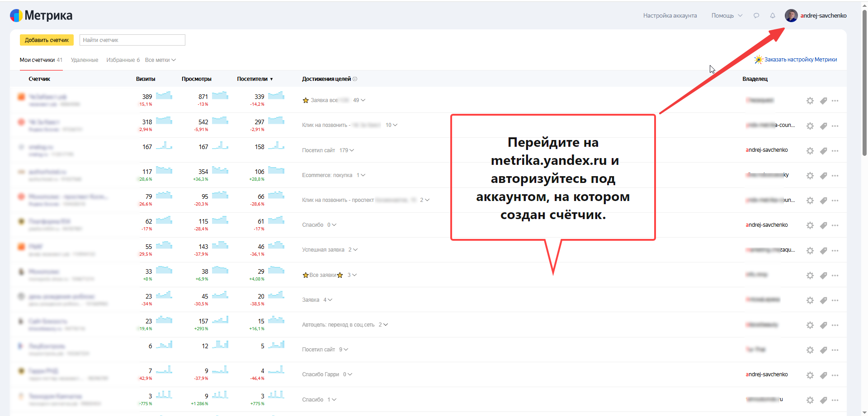Expand the Все метки dropdown

click(160, 60)
